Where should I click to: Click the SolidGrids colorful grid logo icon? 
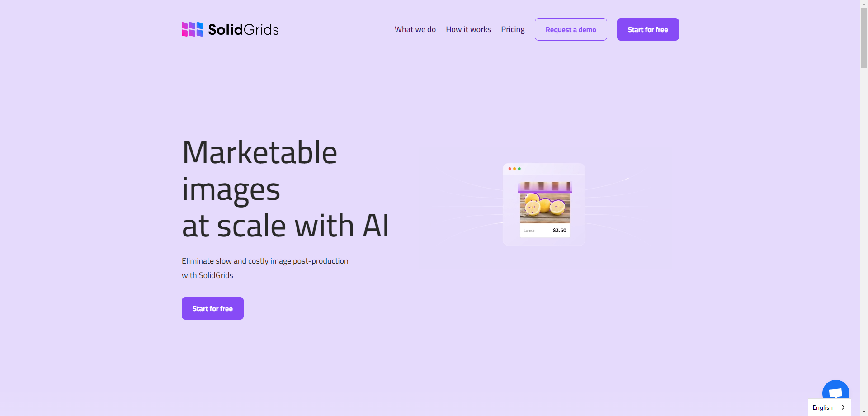click(192, 29)
